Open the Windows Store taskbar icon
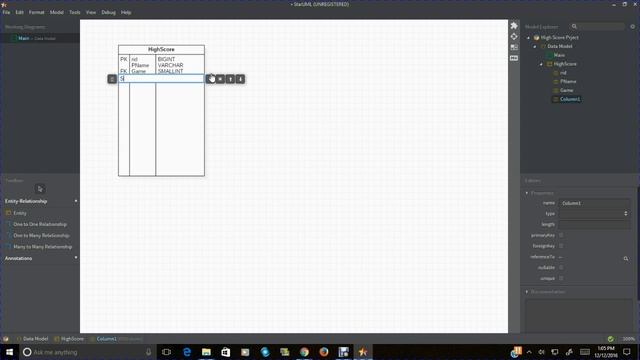This screenshot has width=640, height=360. pos(226,352)
